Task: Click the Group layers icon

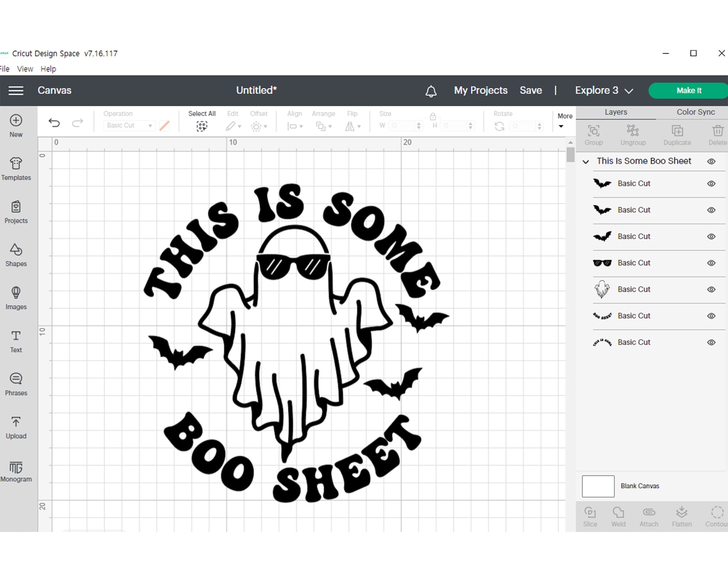Action: click(594, 131)
